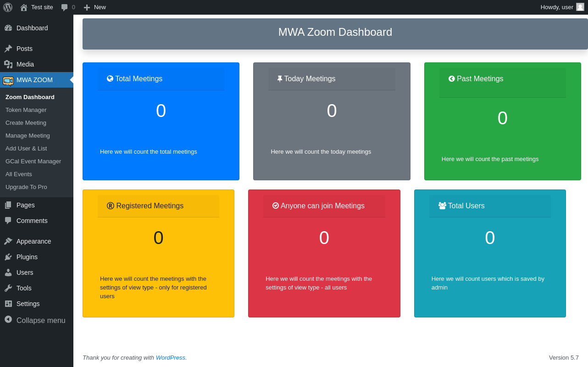Click the MWA Zoom Dashboard heading
Image resolution: width=588 pixels, height=367 pixels.
[x=335, y=32]
